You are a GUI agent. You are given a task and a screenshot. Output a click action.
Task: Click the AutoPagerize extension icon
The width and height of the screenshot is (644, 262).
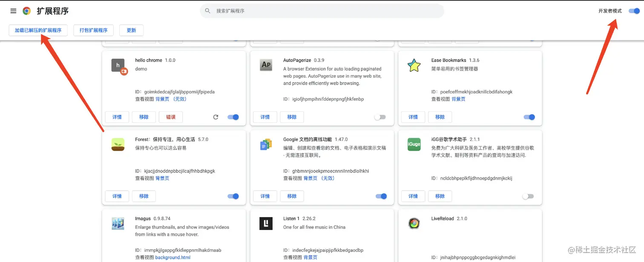266,65
